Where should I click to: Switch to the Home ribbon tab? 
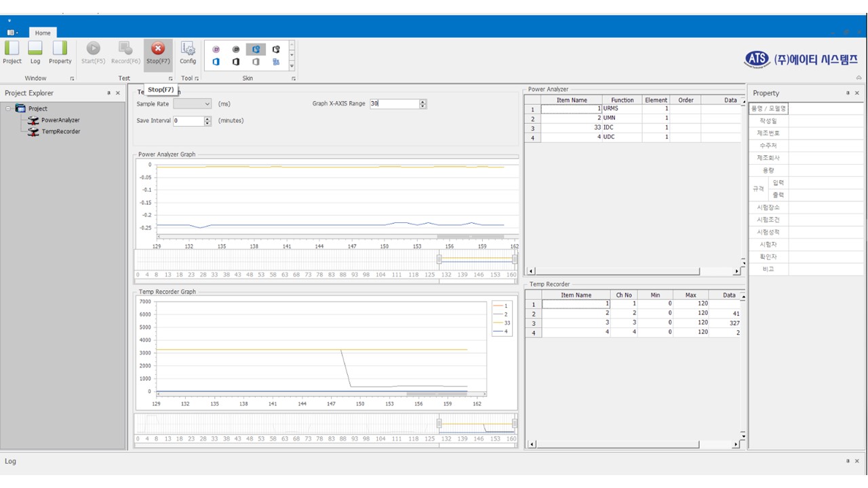[x=43, y=33]
